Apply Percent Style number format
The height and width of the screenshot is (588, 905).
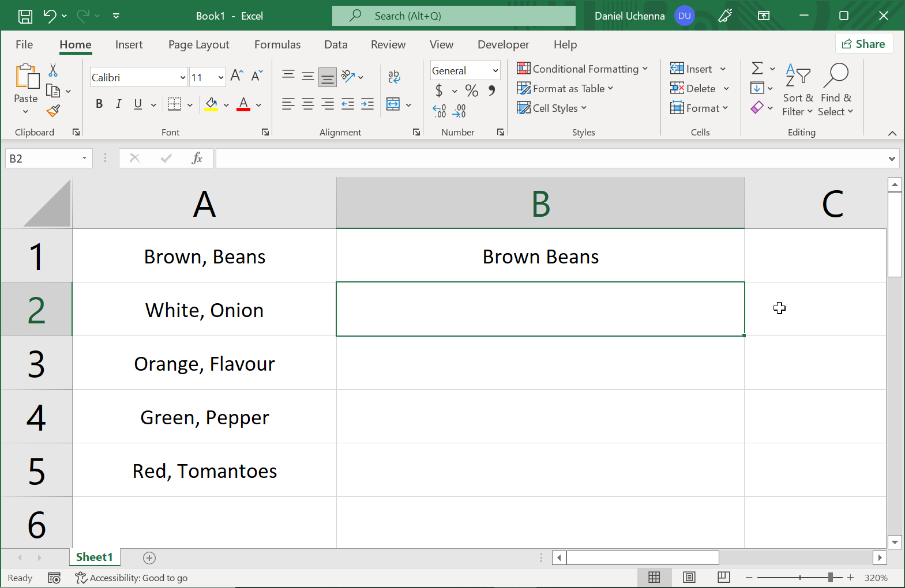[x=471, y=91]
